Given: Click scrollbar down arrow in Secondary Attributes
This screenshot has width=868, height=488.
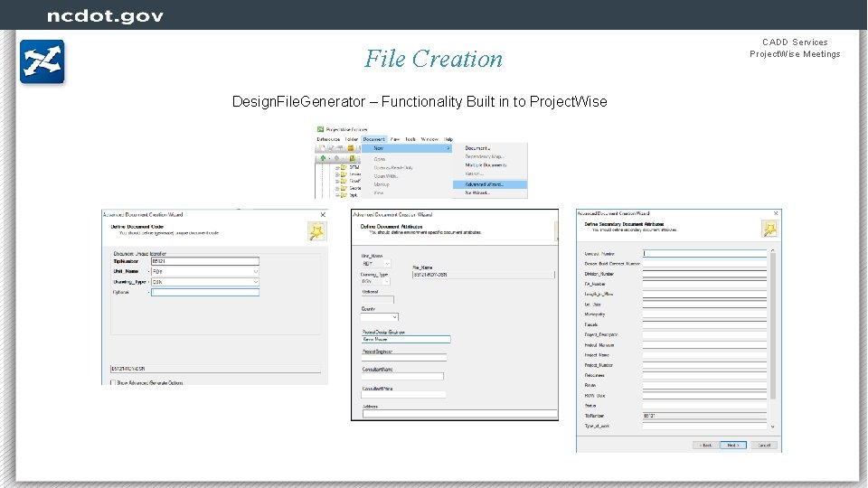Looking at the screenshot, I should pos(773,427).
